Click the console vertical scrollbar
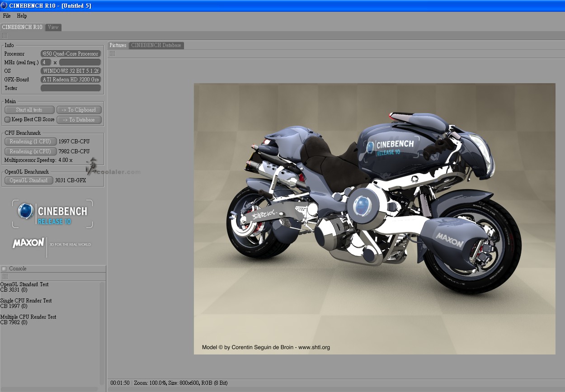This screenshot has height=392, width=565. 102,334
